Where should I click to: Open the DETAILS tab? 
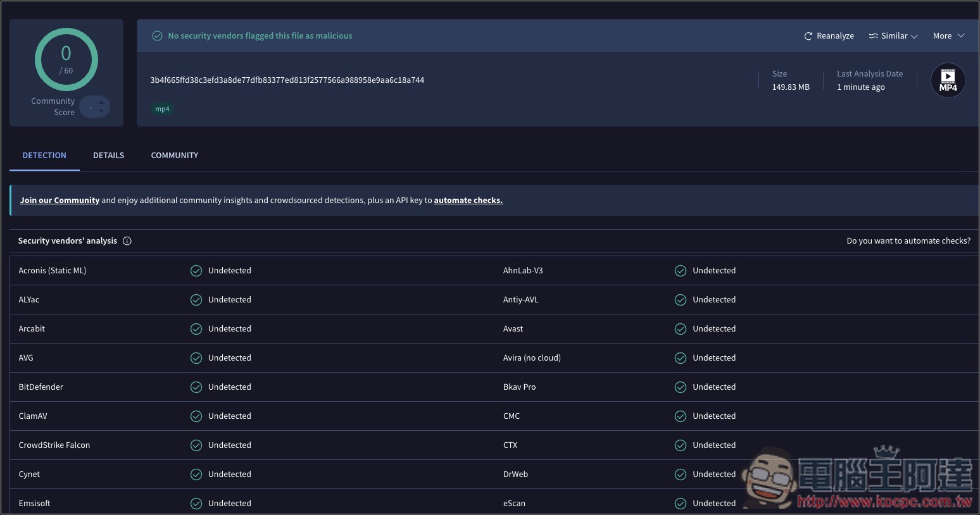coord(109,156)
